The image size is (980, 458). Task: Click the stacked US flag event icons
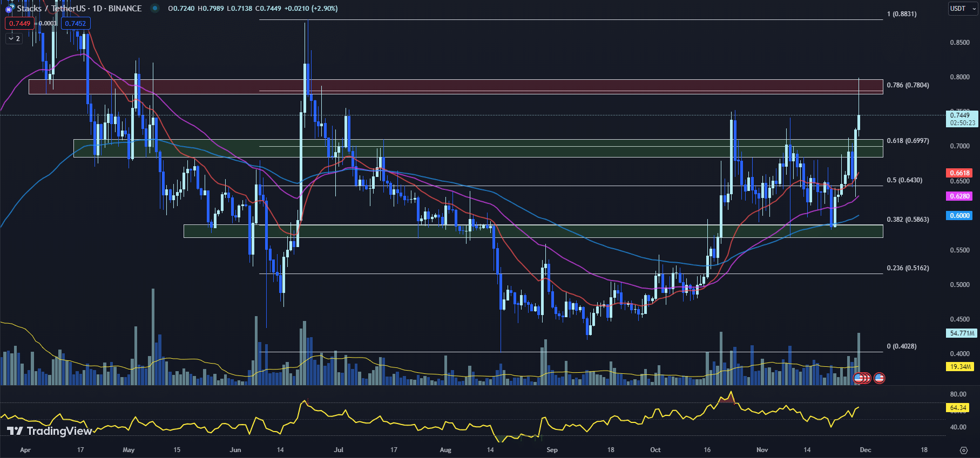(861, 378)
